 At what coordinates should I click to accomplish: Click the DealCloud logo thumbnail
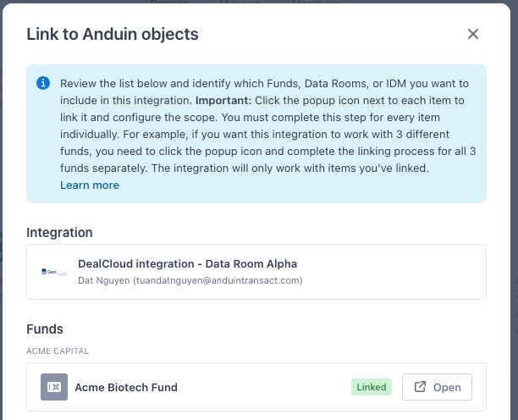[54, 272]
